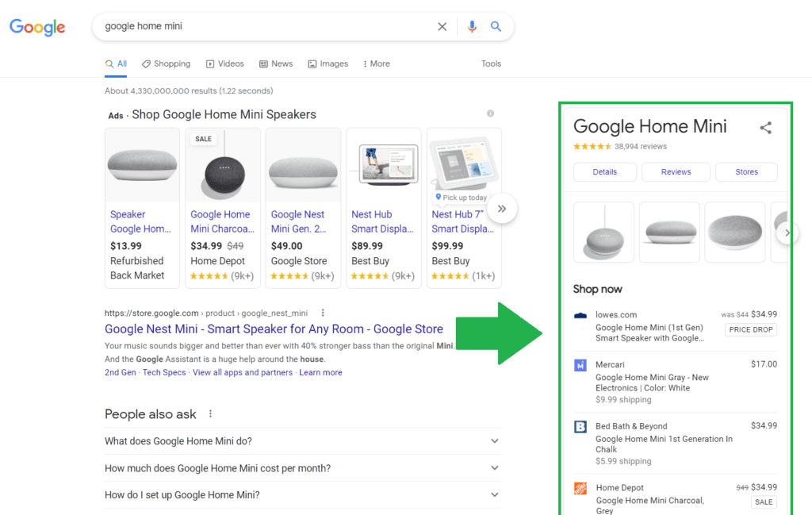Open the Home Depot panel offer
Screen dimensions: 812x515
676,498
